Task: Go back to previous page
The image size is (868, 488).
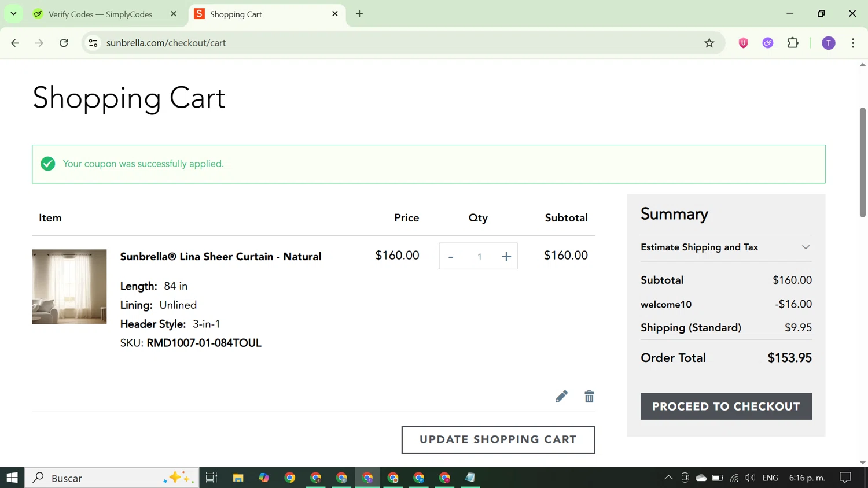Action: click(16, 43)
